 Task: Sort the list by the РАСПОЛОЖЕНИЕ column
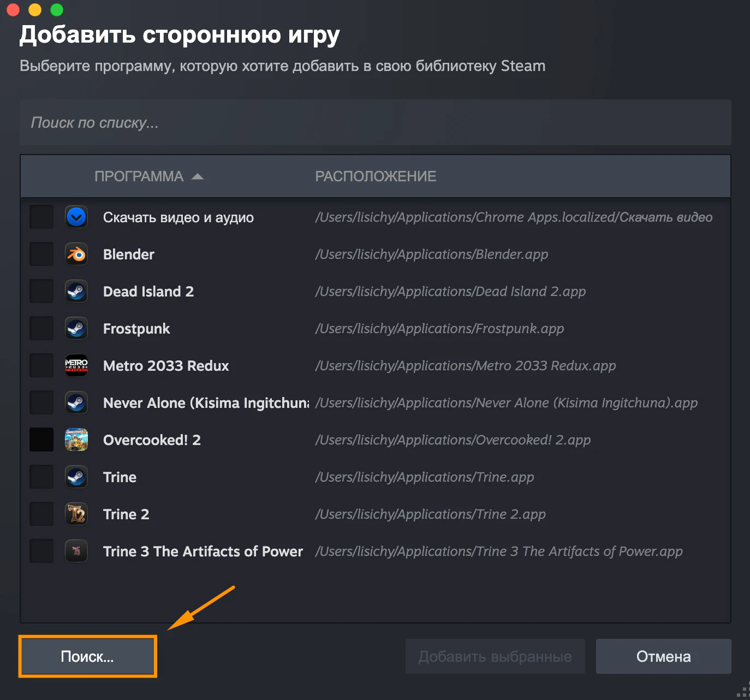point(376,176)
